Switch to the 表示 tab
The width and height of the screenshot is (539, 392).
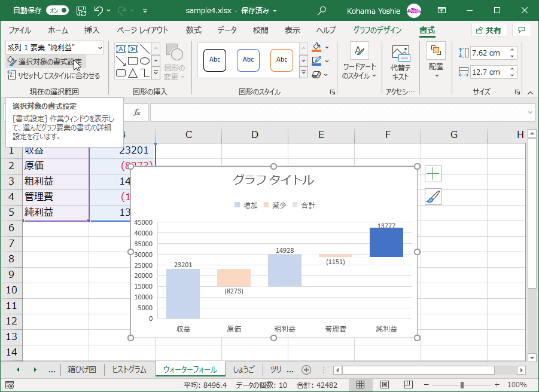click(292, 30)
